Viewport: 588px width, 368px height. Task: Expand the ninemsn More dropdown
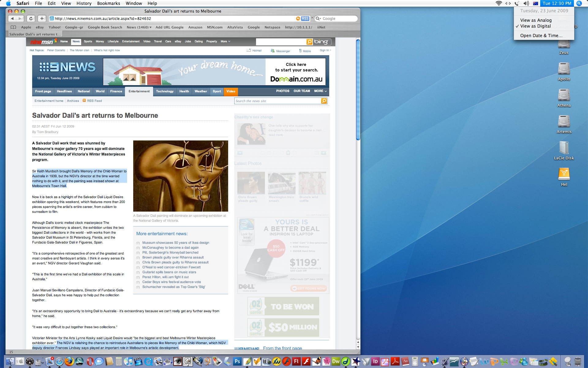pyautogui.click(x=225, y=41)
